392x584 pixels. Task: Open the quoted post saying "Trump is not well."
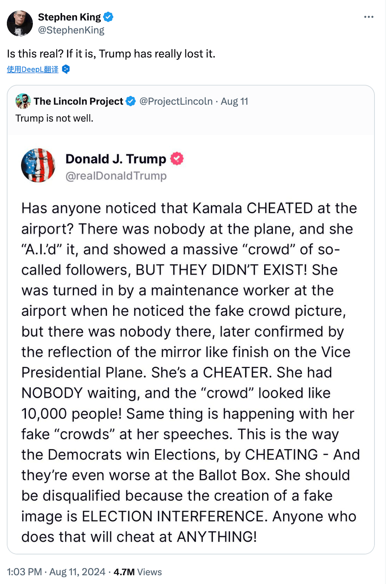coord(54,118)
